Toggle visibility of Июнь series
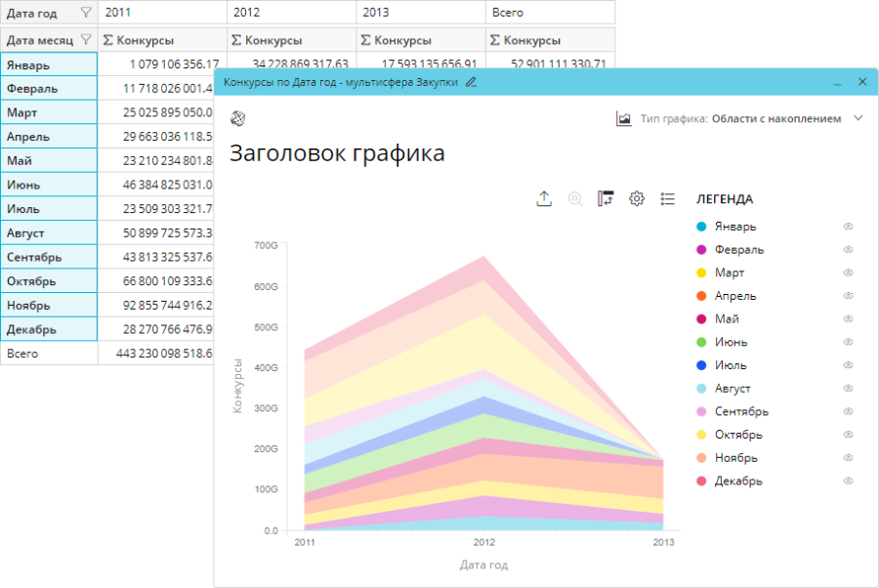Screen dimensions: 879x588 coord(848,342)
